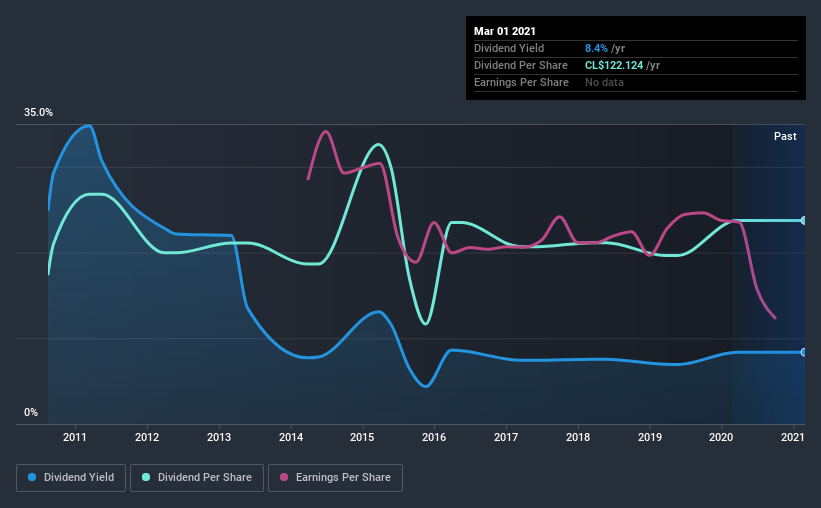Image resolution: width=821 pixels, height=508 pixels.
Task: Toggle the Earnings Per Share legend button
Action: coord(336,478)
